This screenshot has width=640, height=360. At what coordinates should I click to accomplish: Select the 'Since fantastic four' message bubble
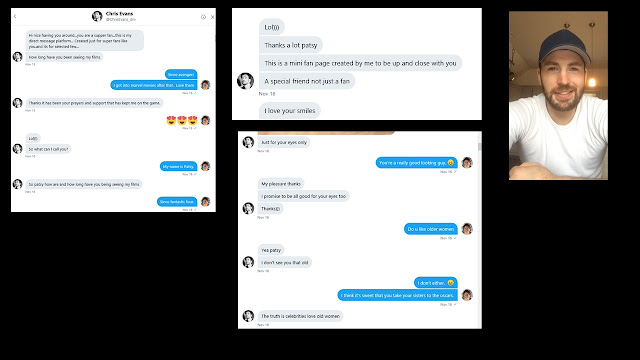coord(177,202)
